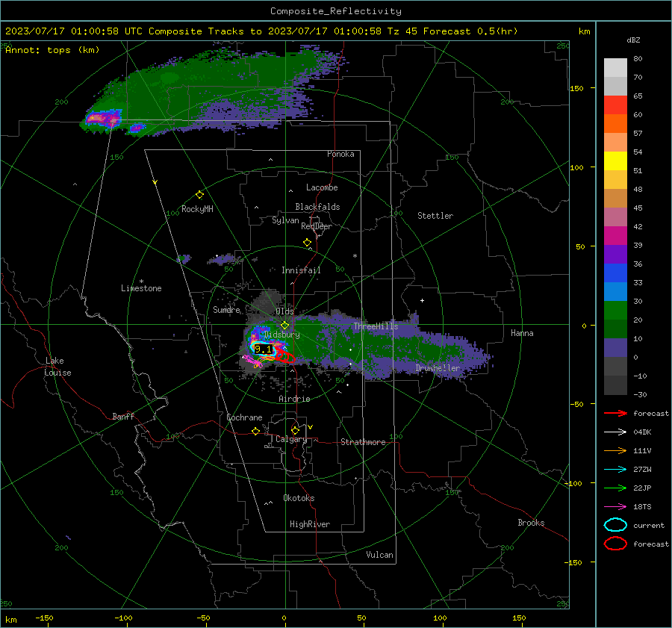672x628 pixels.
Task: Click the red forecast ellipse legend icon
Action: pos(615,544)
